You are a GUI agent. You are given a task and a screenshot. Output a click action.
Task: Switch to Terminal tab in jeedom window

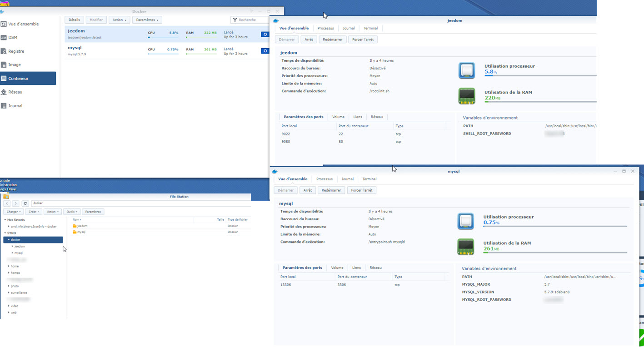(x=370, y=28)
